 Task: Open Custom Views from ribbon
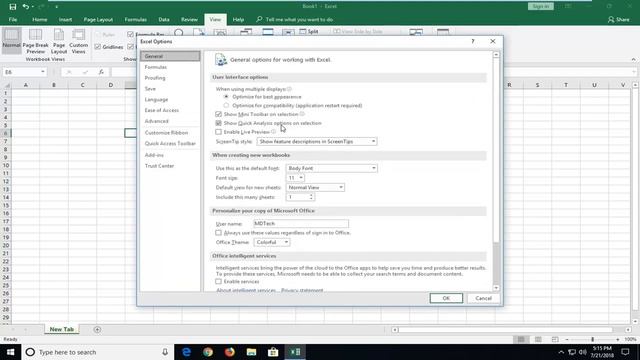pyautogui.click(x=78, y=41)
